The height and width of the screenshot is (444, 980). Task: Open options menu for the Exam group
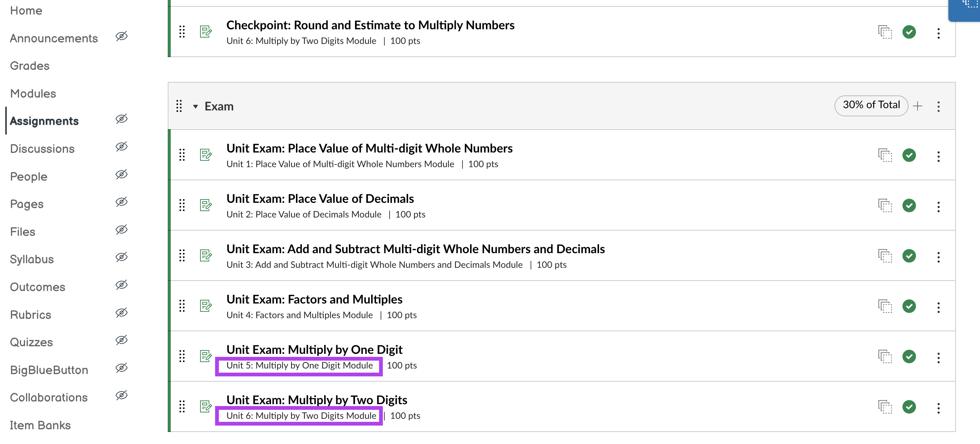point(938,106)
